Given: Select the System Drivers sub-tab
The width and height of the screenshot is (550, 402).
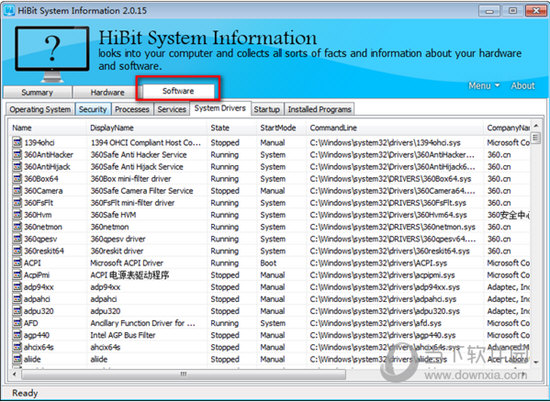Looking at the screenshot, I should pos(220,108).
